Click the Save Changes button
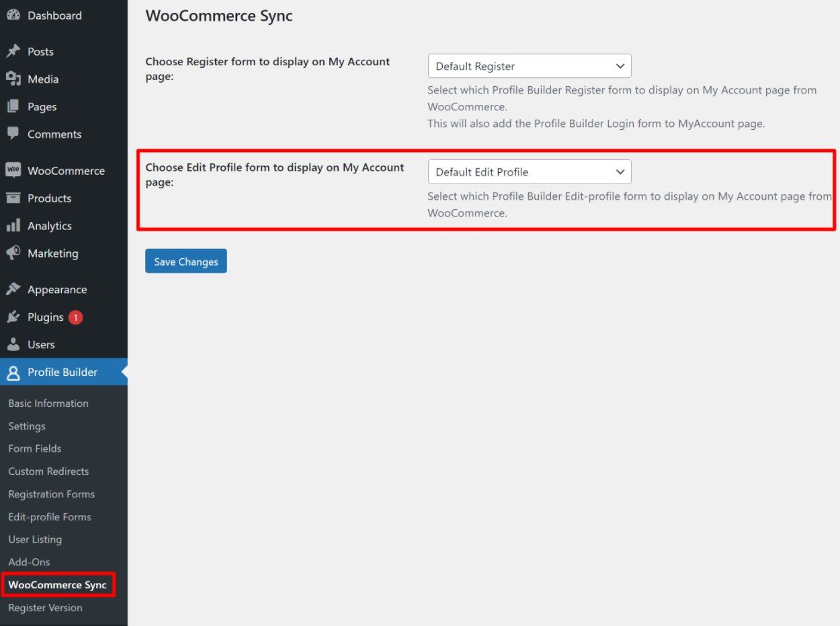Screen dimensions: 840x626 pyautogui.click(x=186, y=261)
